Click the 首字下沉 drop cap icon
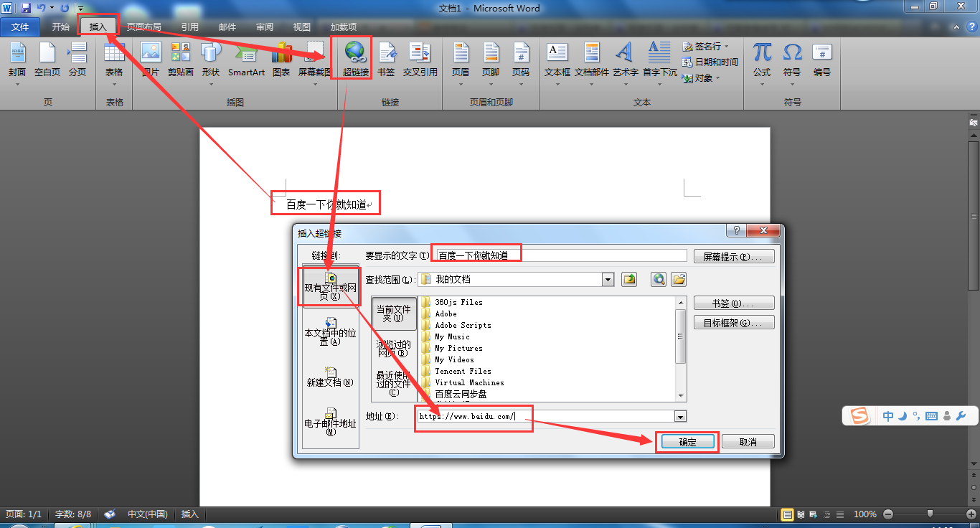This screenshot has width=980, height=528. coord(659,58)
